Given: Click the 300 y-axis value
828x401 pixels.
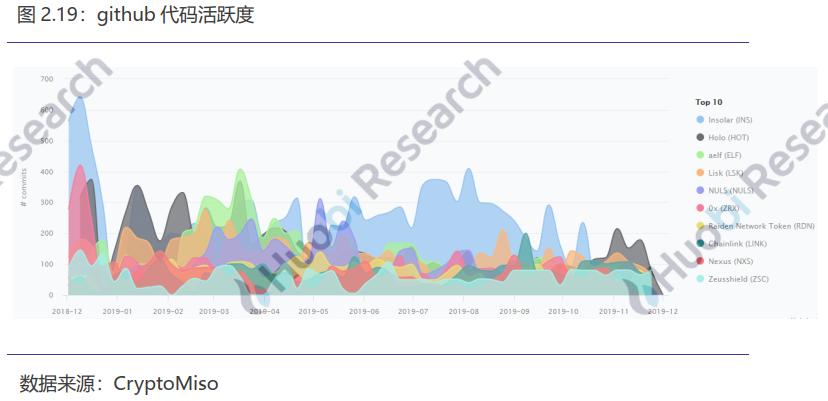Looking at the screenshot, I should [x=47, y=203].
